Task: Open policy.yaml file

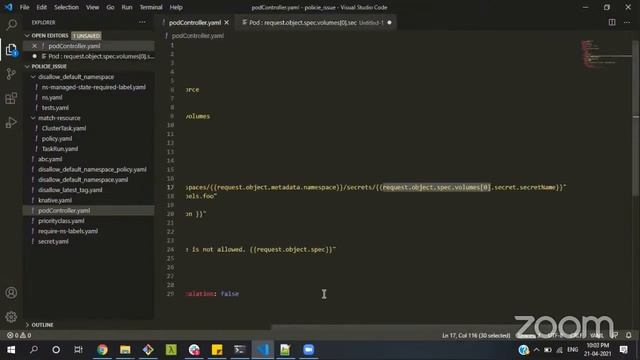Action: tap(57, 138)
